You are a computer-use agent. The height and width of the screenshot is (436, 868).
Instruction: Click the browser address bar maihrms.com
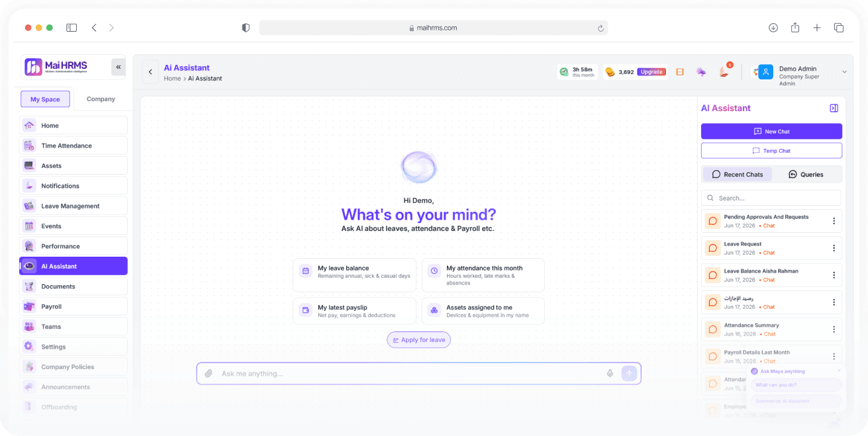click(x=433, y=28)
